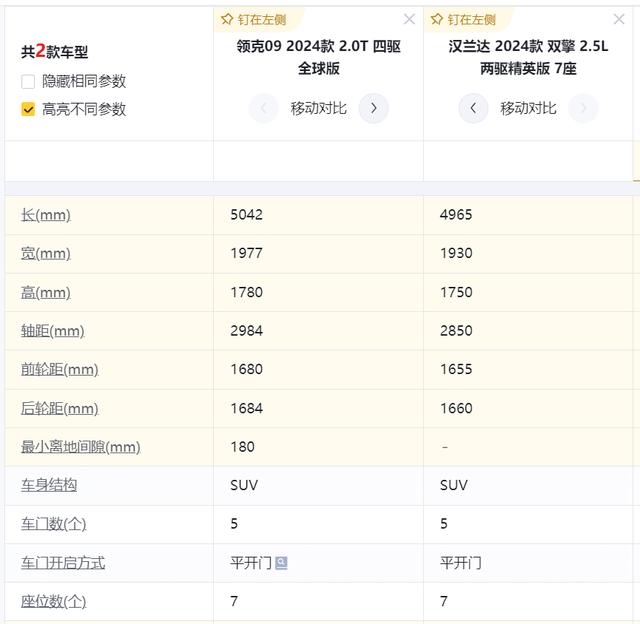Open the 前轮距(mm) parameter explanation

60,369
